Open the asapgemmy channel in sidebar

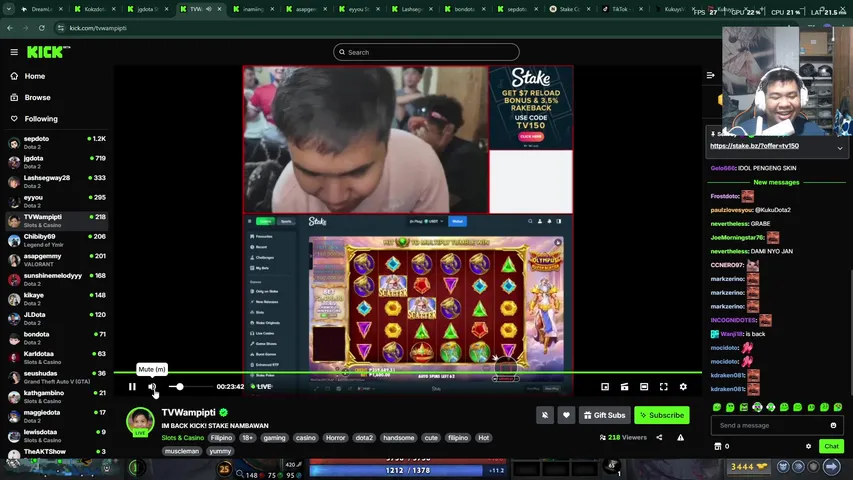[x=56, y=260]
